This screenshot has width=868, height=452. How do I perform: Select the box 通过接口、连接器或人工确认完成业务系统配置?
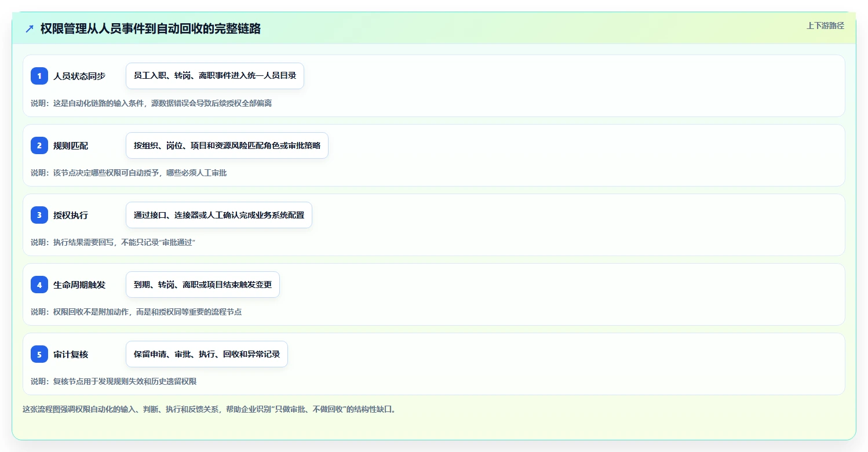pos(219,215)
